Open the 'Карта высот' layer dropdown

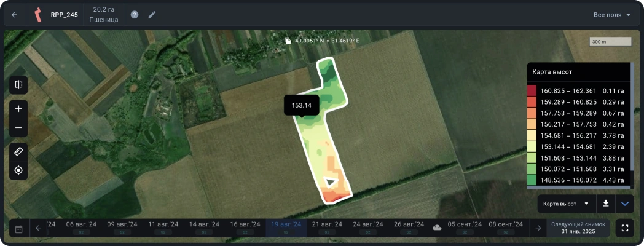566,204
